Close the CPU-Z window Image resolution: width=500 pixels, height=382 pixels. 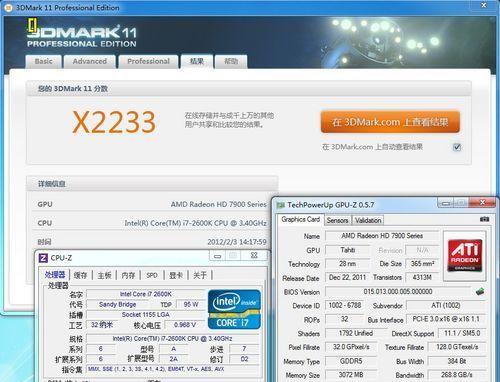pos(254,256)
